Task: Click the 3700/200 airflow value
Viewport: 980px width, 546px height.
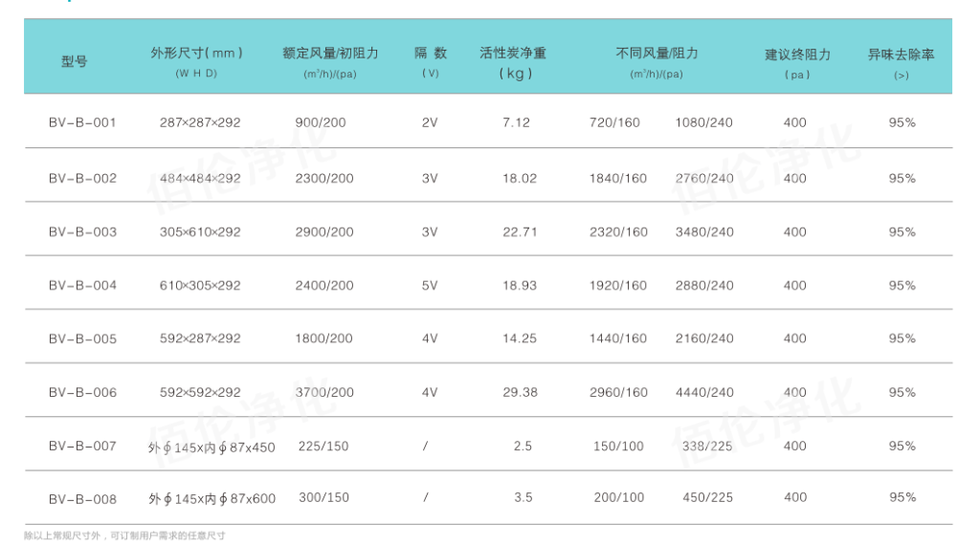Action: [x=324, y=392]
